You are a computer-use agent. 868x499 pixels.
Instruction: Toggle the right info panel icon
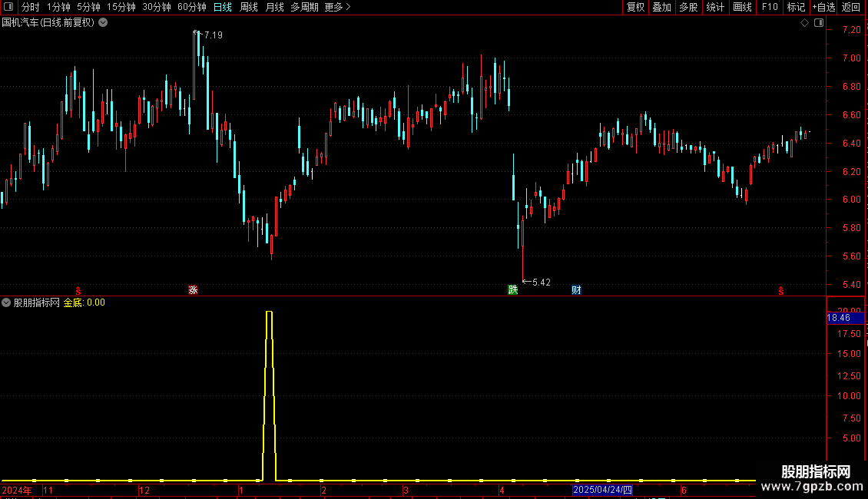coord(819,23)
